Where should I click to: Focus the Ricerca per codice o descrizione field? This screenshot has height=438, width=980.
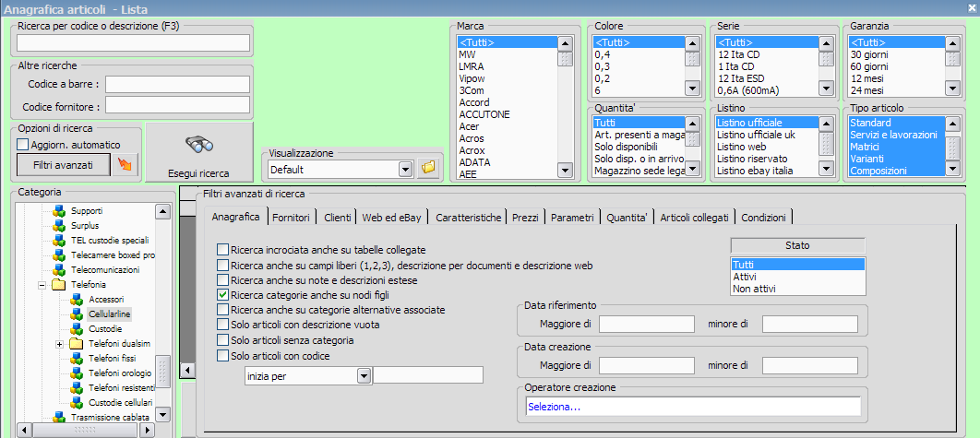pos(133,42)
